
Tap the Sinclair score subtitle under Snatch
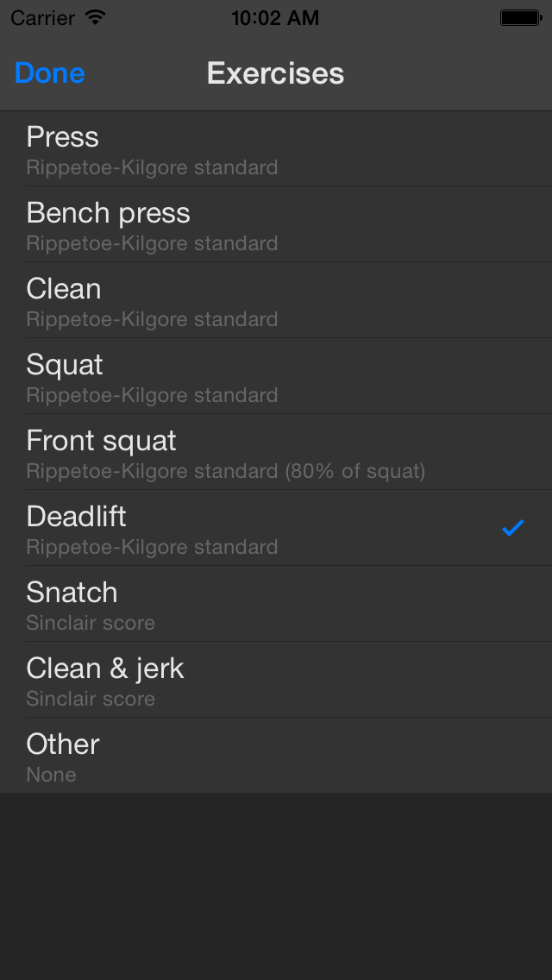click(91, 623)
